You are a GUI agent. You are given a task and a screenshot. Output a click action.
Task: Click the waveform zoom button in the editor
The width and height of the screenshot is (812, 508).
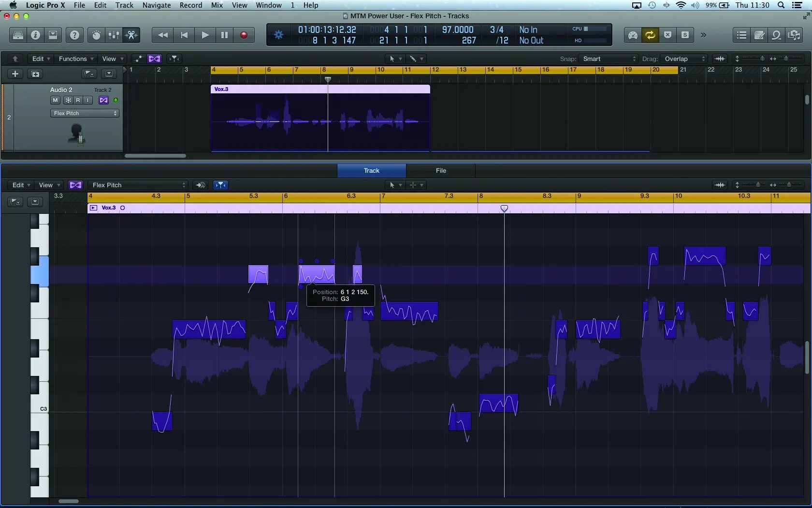720,185
